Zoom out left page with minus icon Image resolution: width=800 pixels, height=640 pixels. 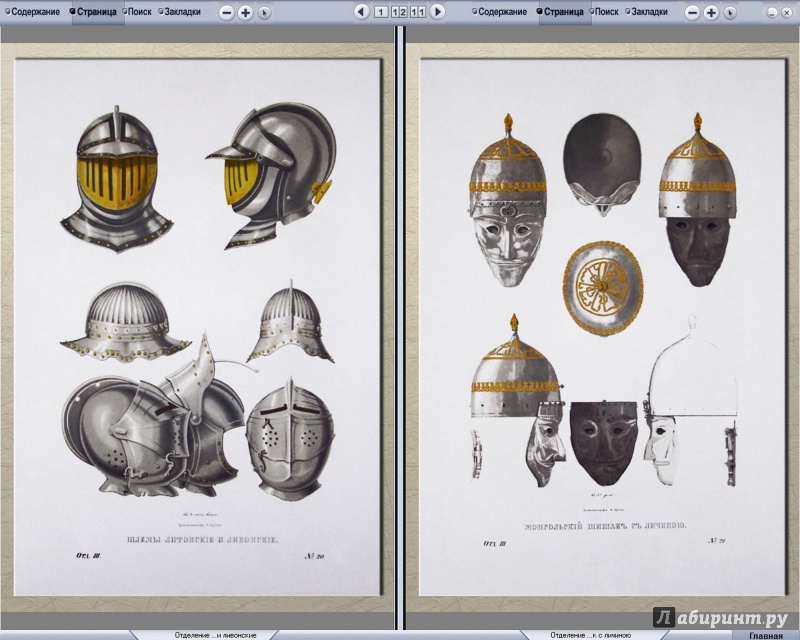[x=227, y=12]
